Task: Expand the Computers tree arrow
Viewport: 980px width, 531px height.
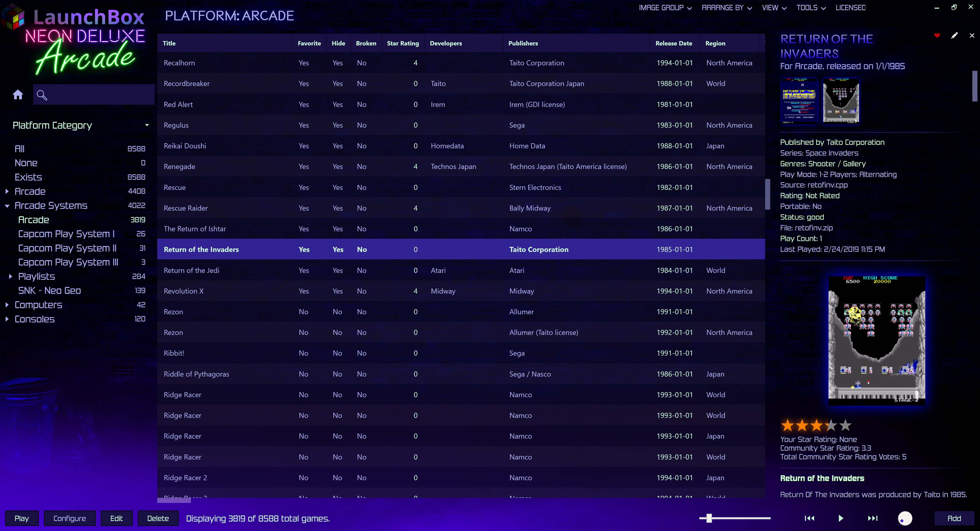Action: (7, 305)
